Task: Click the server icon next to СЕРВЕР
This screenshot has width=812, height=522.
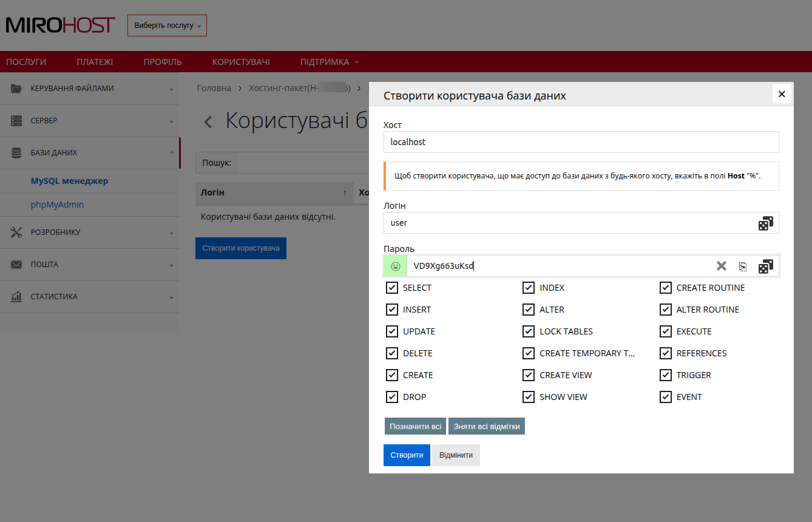Action: (x=15, y=120)
